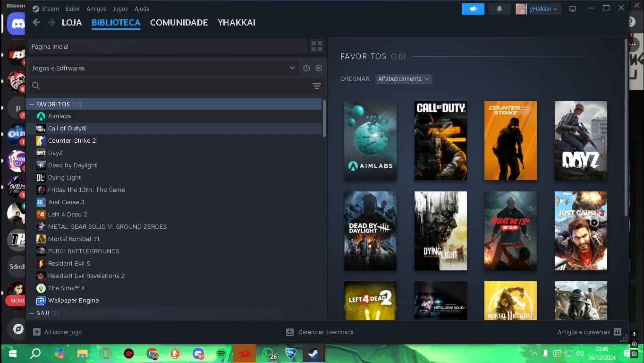Select Left 4 Dead 2 in list
Viewport: 644px width, 363px height.
(174, 214)
